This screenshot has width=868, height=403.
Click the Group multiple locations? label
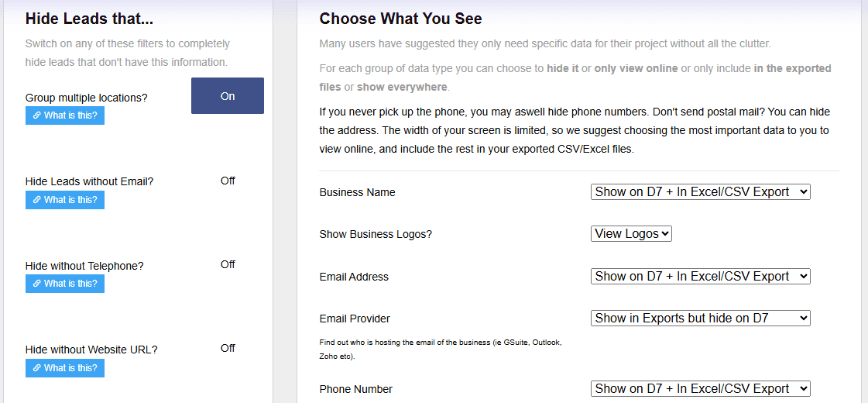[x=86, y=98]
